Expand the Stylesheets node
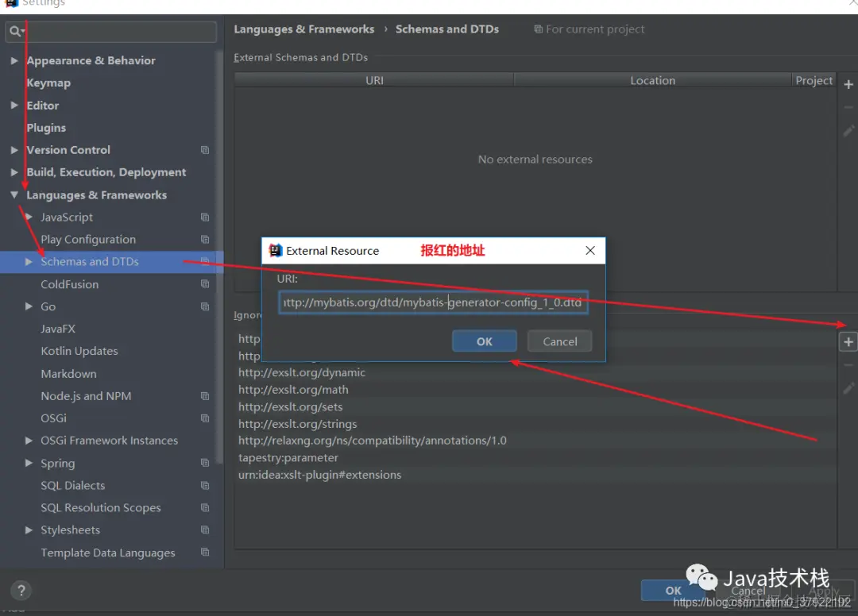This screenshot has width=858, height=616. pyautogui.click(x=29, y=529)
